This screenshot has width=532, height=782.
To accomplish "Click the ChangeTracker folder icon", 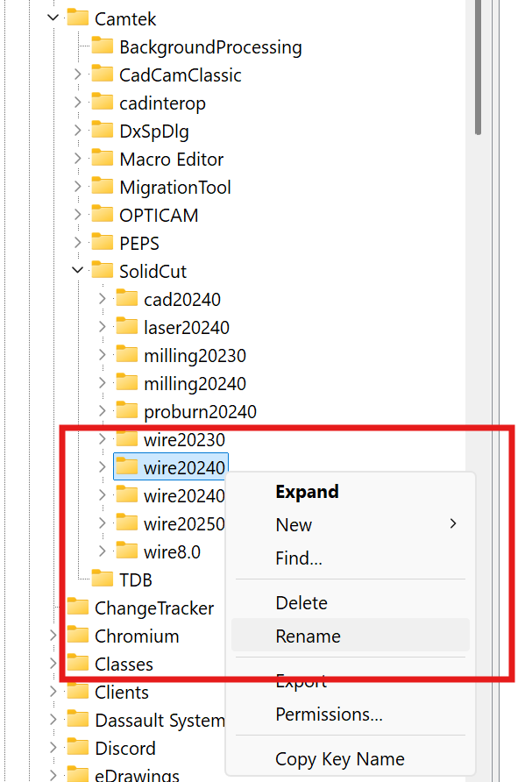I will (x=78, y=607).
